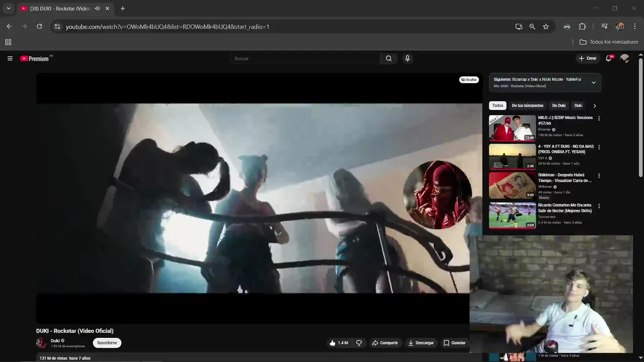Open the YouTube guide hamburger menu
This screenshot has width=644, height=362.
(x=10, y=58)
